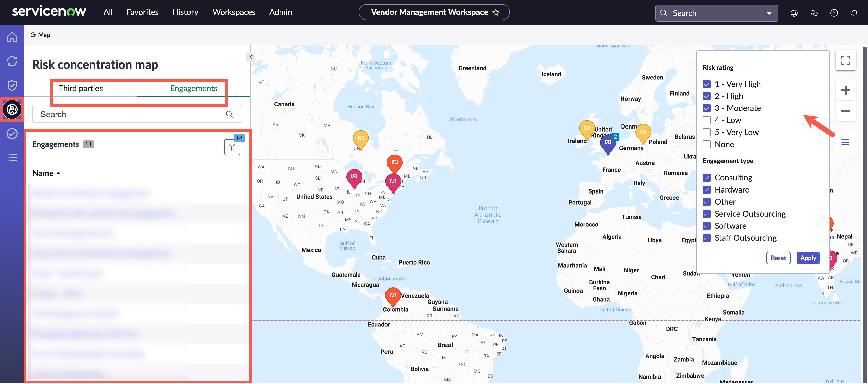
Task: Open the Home icon in sidebar
Action: pyautogui.click(x=12, y=37)
